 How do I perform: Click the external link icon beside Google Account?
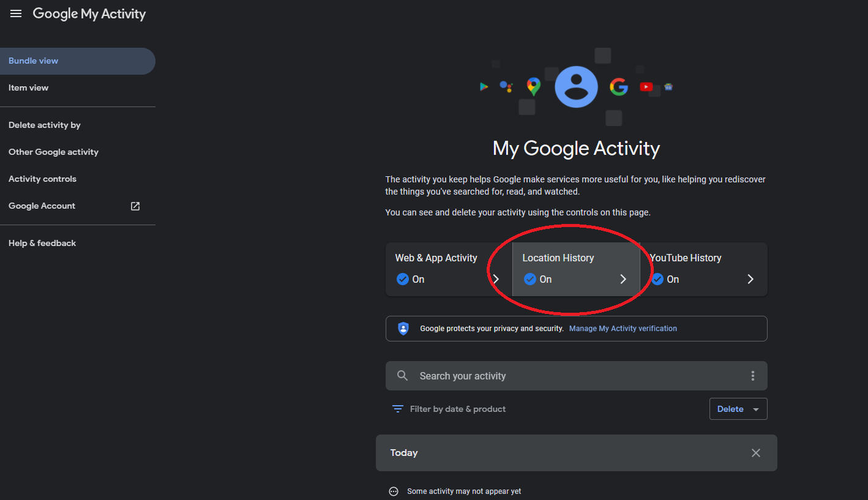(135, 206)
